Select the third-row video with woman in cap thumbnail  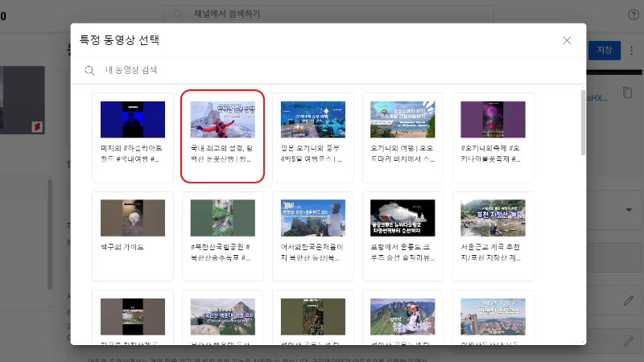pyautogui.click(x=402, y=317)
